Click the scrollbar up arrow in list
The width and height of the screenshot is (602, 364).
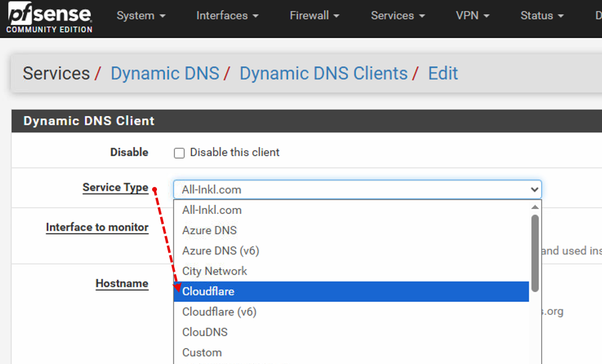pyautogui.click(x=535, y=207)
